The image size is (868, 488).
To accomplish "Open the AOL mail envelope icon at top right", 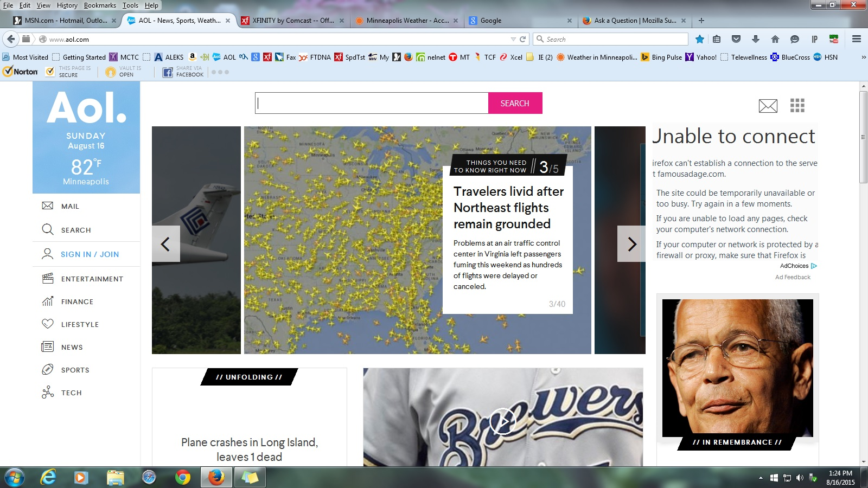I will pyautogui.click(x=768, y=106).
